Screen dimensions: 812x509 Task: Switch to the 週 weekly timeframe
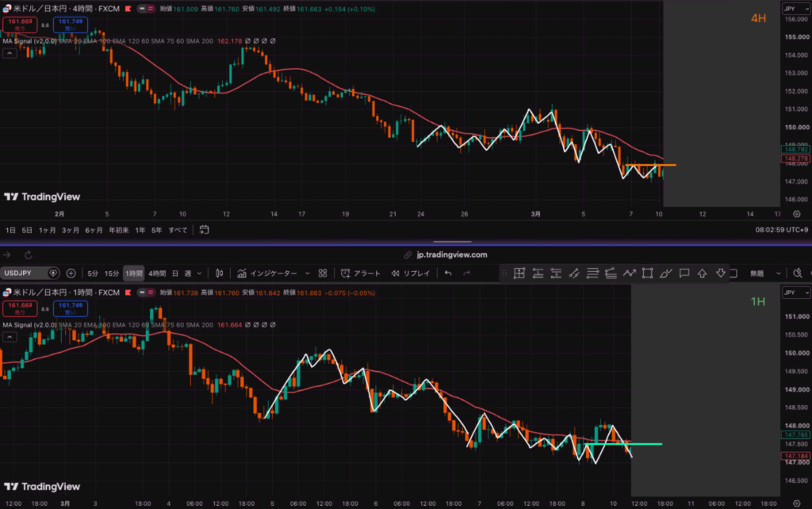coord(187,274)
